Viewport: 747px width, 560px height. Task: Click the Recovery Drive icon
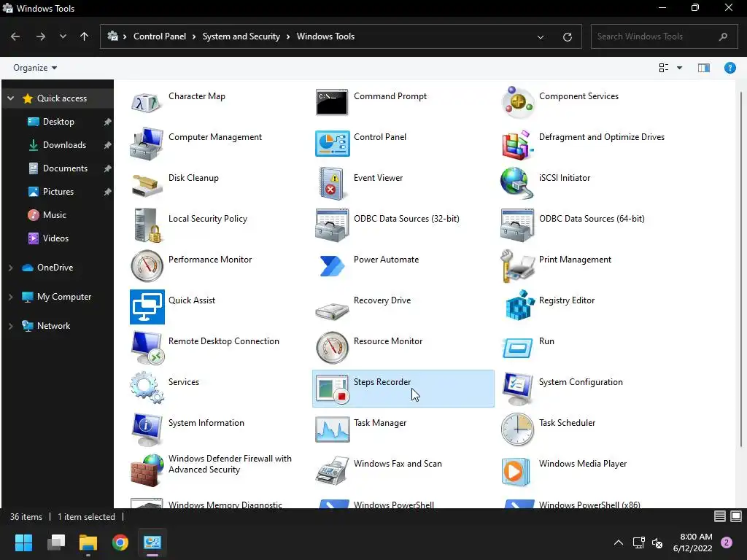(332, 311)
